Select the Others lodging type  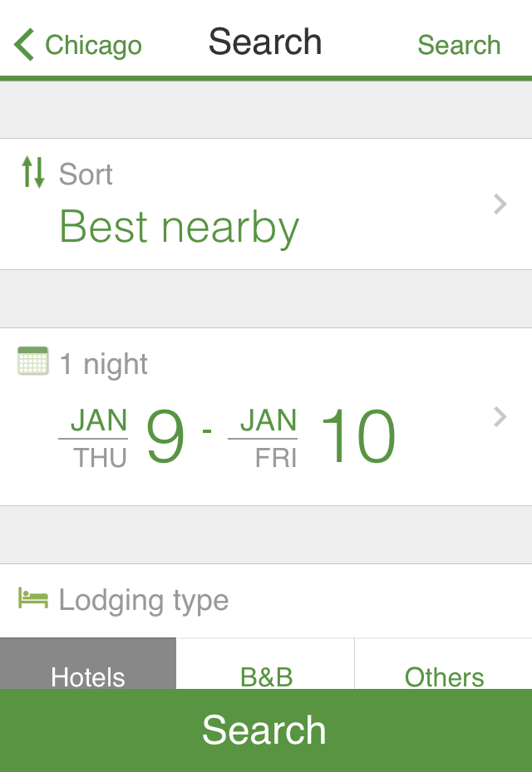pyautogui.click(x=444, y=664)
